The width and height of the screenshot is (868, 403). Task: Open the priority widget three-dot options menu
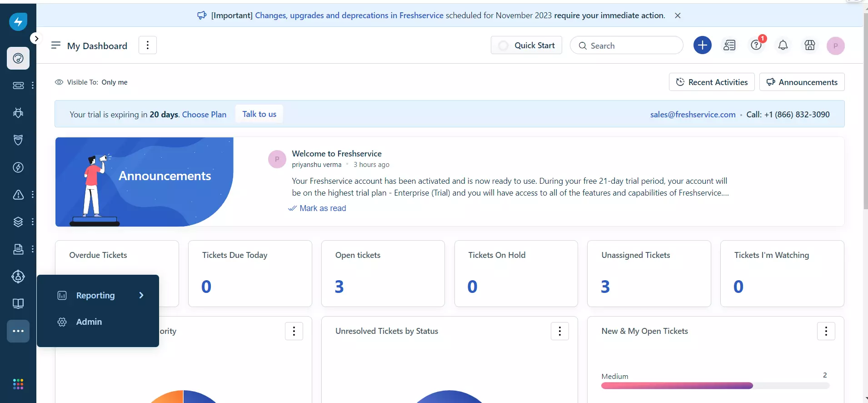294,331
